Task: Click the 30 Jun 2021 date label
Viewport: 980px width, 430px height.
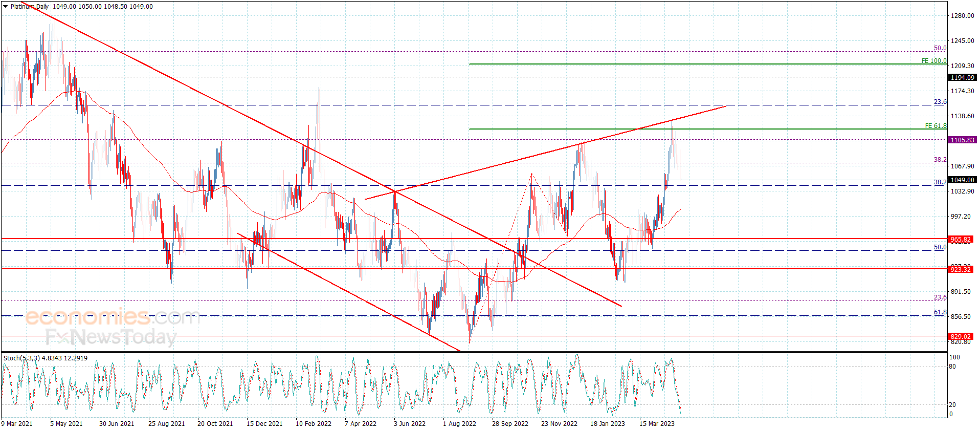Action: coord(116,423)
